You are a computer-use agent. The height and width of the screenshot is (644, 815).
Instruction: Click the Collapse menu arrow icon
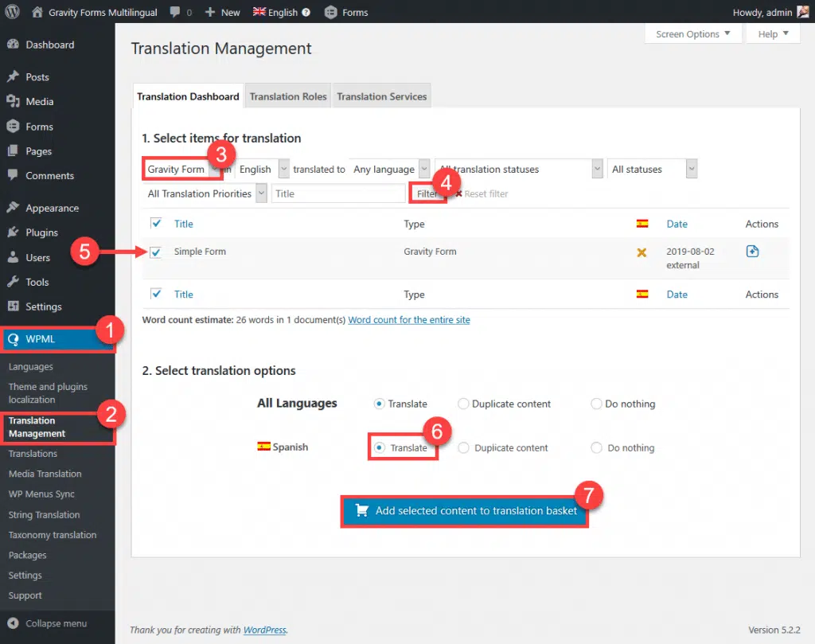click(13, 623)
